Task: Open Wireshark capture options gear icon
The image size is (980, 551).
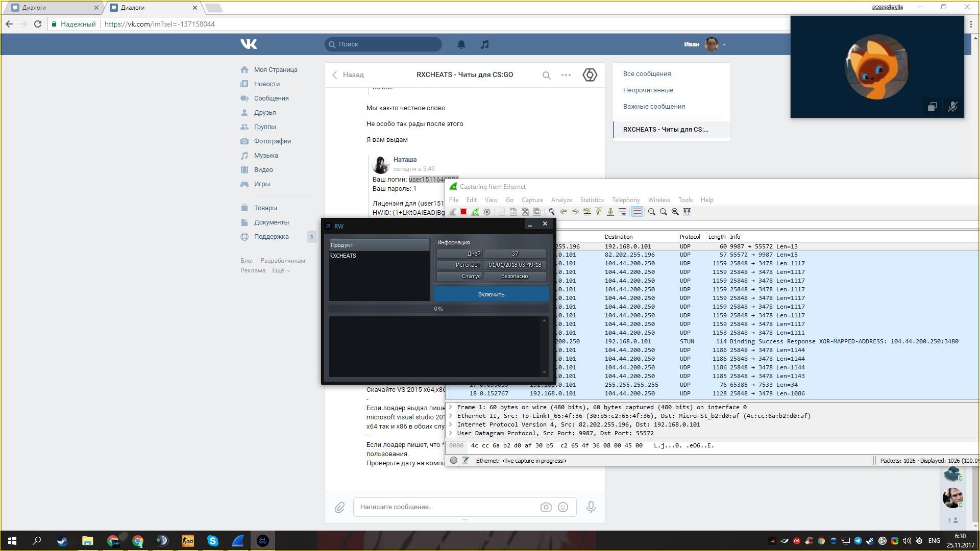Action: 487,212
